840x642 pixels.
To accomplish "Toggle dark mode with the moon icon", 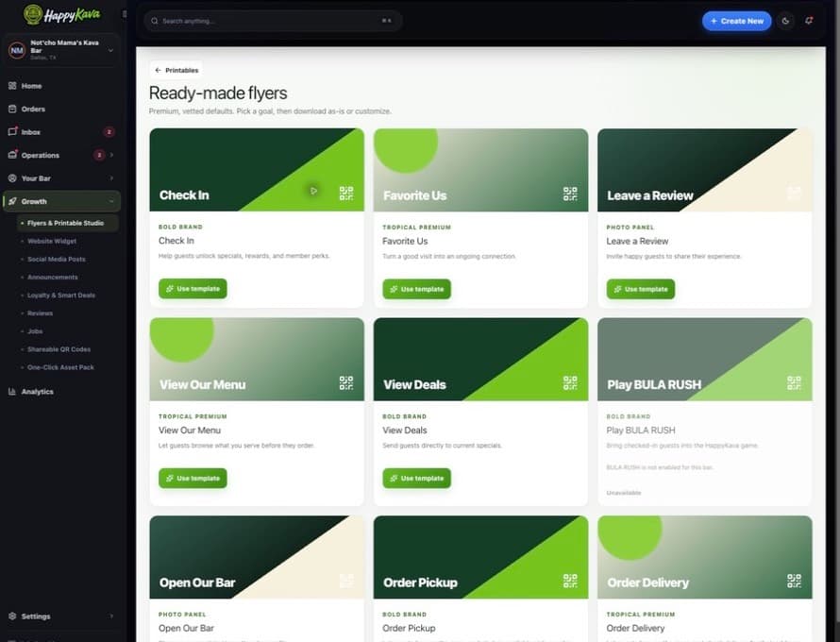I will [785, 21].
